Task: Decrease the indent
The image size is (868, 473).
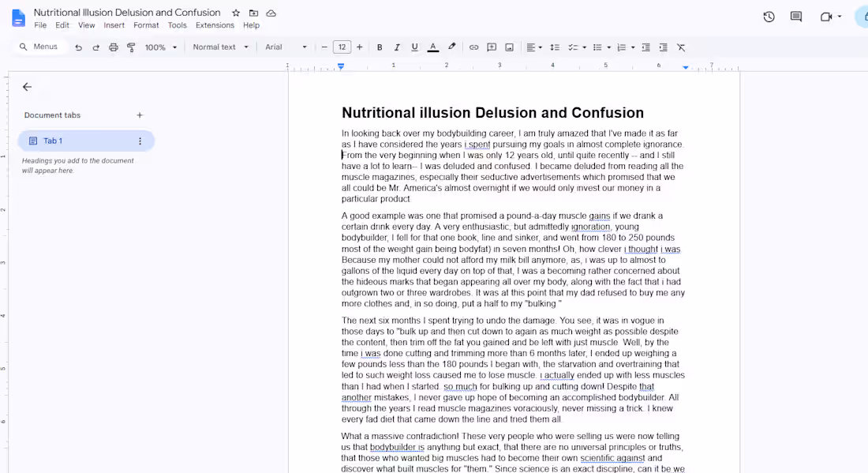Action: point(645,47)
